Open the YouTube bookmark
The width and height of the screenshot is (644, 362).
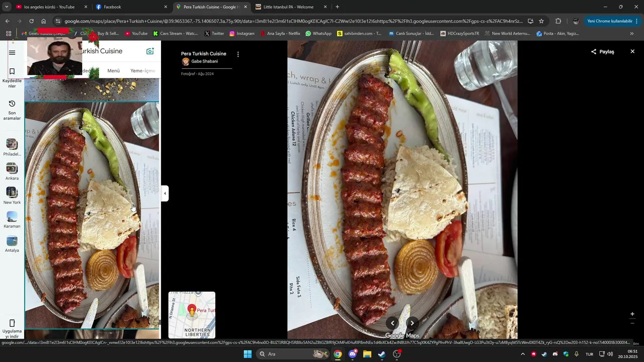click(136, 34)
